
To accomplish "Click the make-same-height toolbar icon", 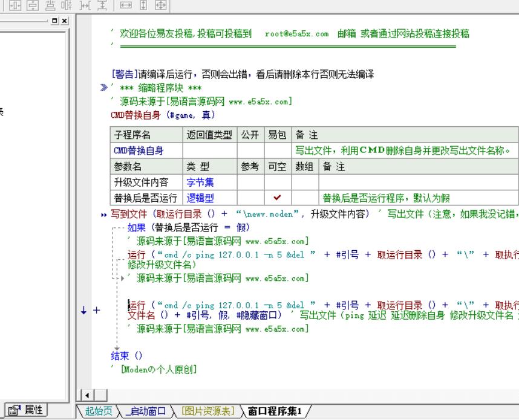I will coord(143,5).
